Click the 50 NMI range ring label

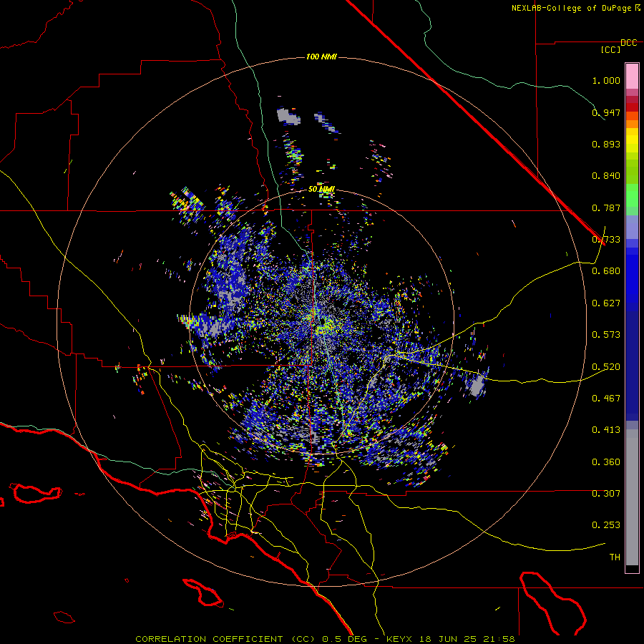(321, 190)
